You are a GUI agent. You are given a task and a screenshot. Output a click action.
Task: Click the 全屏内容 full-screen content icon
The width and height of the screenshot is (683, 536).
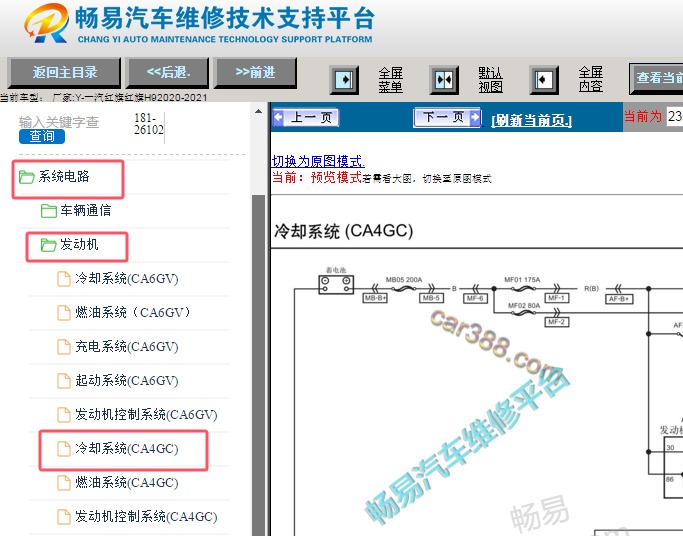(544, 80)
